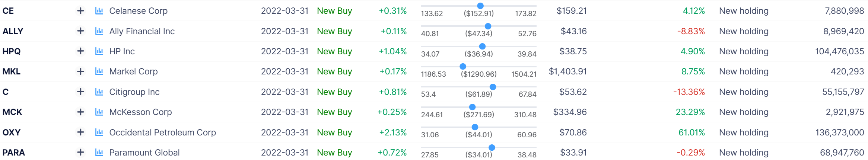Click the plus icon in Citigroup row
The image size is (868, 160).
pyautogui.click(x=80, y=92)
